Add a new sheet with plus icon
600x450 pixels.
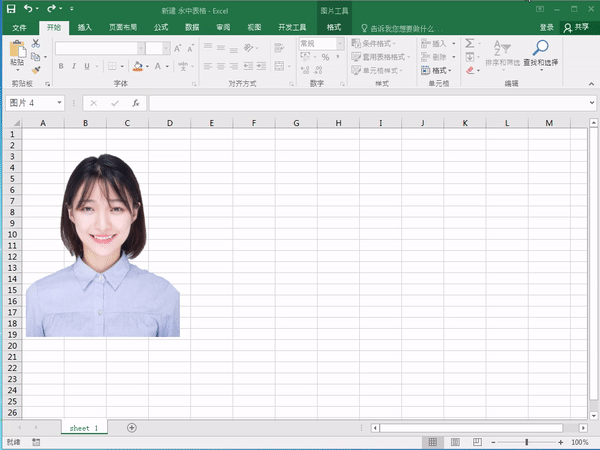[132, 427]
